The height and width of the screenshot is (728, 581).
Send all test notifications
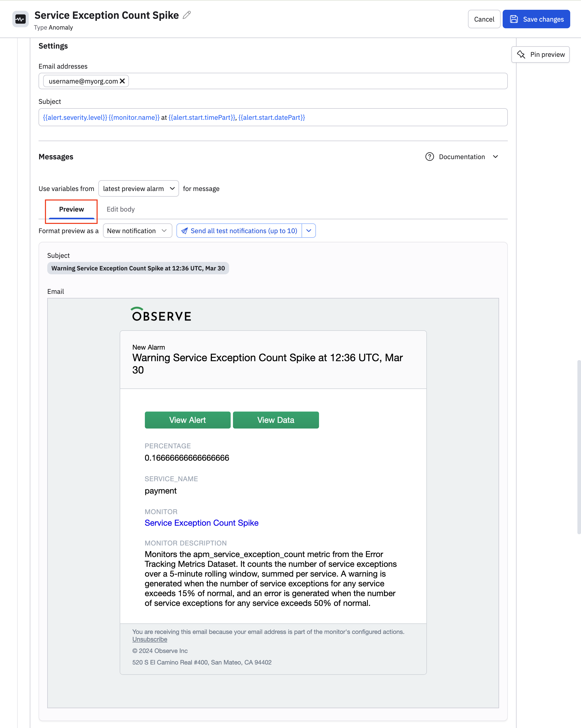click(239, 231)
